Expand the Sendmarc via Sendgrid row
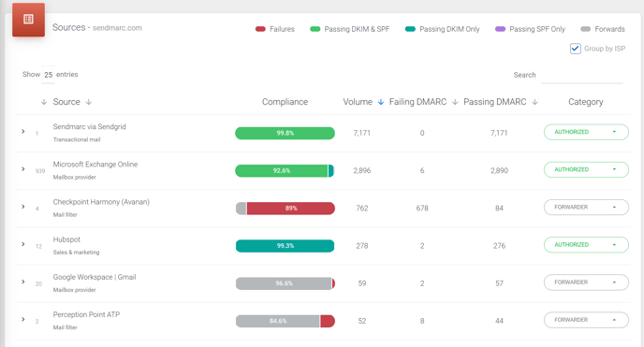Viewport: 644px width, 347px height. [23, 131]
